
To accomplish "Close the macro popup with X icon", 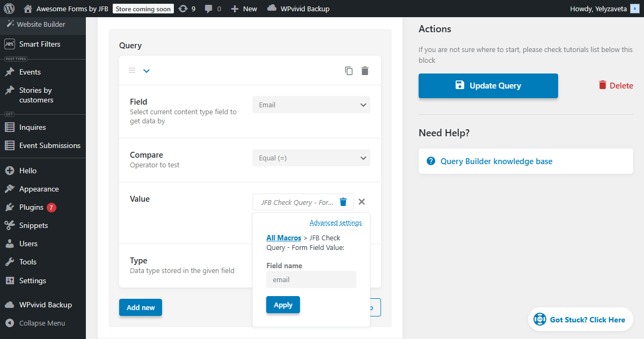I will (x=362, y=202).
